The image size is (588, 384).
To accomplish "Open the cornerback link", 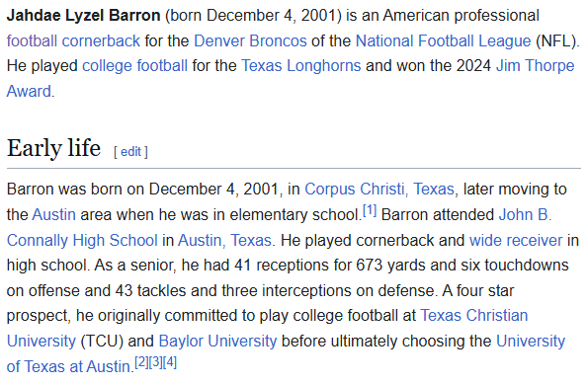I will (101, 40).
